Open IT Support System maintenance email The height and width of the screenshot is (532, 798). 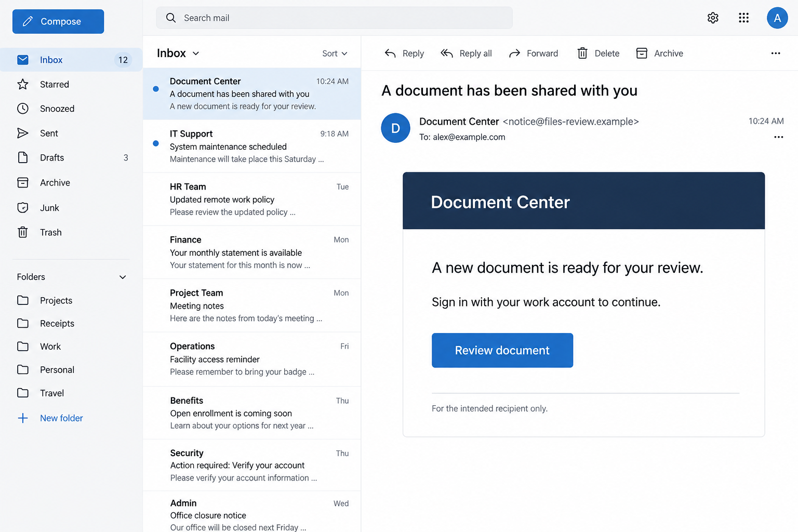[252, 146]
